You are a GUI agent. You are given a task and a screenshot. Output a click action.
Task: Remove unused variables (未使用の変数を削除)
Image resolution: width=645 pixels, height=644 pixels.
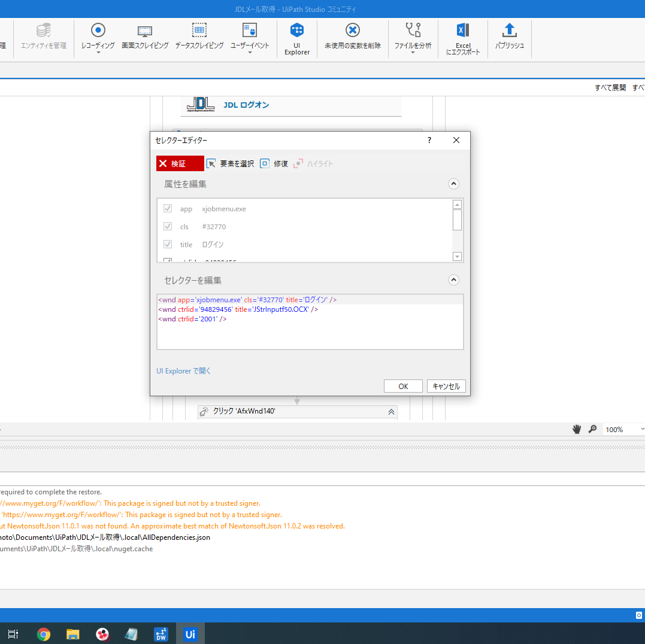pos(353,36)
